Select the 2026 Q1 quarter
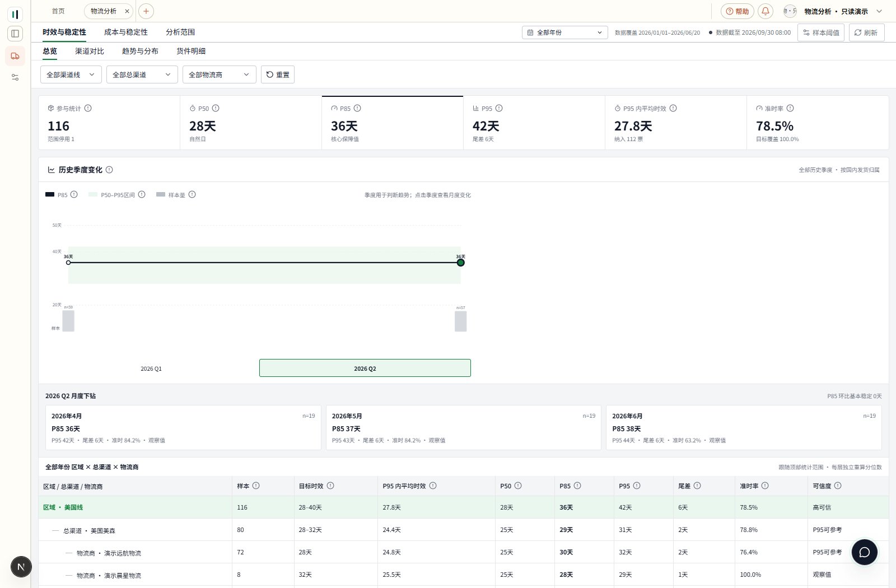This screenshot has height=588, width=896. point(151,368)
